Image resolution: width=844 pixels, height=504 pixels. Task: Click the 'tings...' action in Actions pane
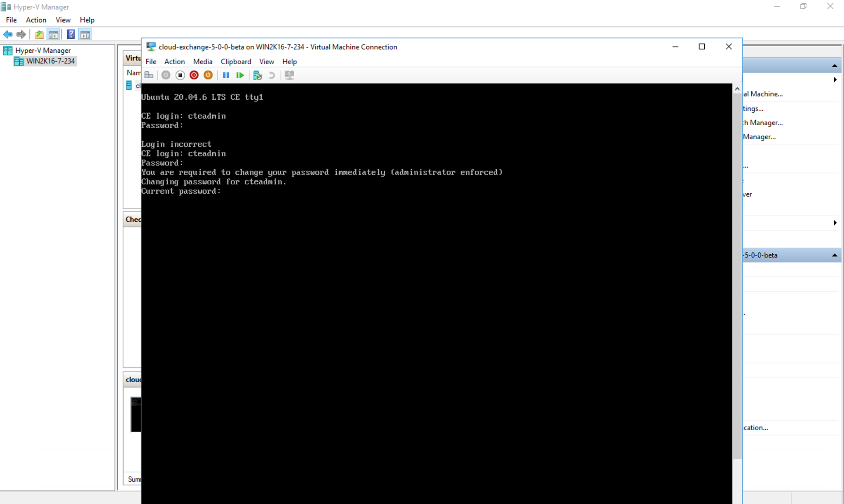pyautogui.click(x=753, y=109)
